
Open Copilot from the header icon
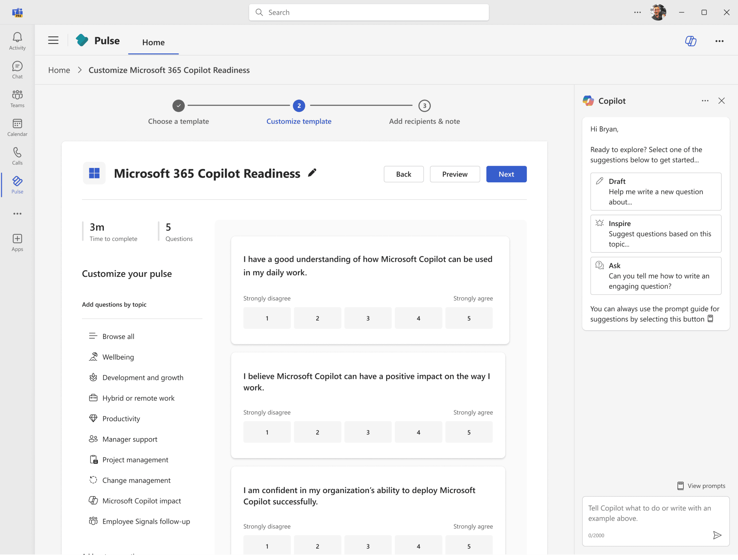pos(690,41)
